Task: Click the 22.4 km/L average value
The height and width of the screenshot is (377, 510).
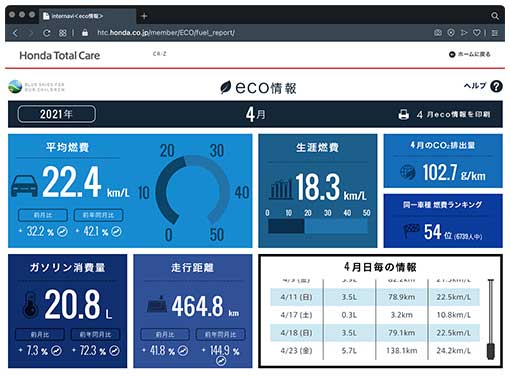Action: 86,183
